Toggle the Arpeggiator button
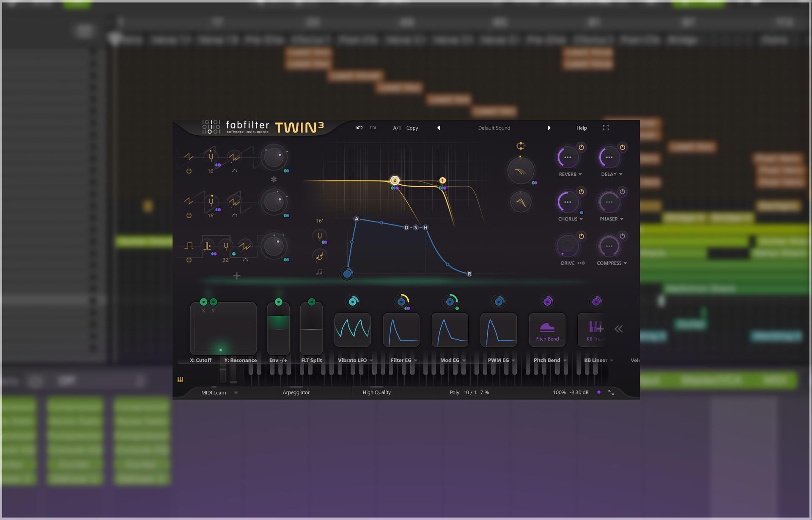Viewport: 812px width, 520px height. [296, 392]
